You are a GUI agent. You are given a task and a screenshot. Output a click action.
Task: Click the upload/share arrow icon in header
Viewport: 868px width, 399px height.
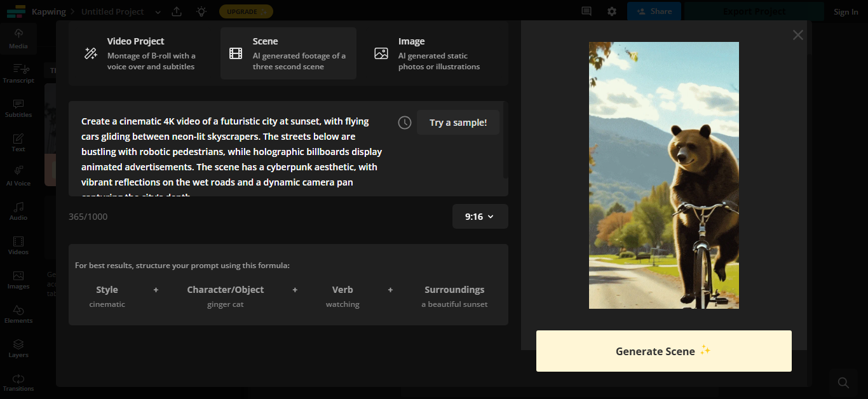coord(177,11)
